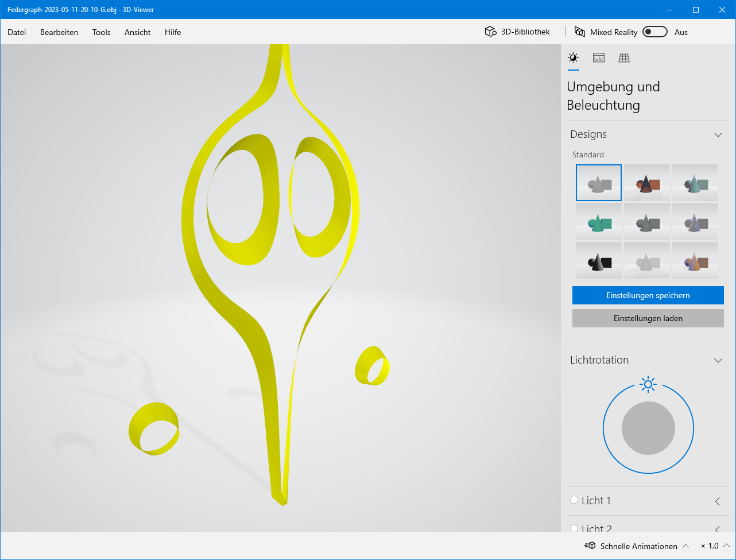Open the Ansicht menu
Viewport: 736px width, 560px height.
pyautogui.click(x=137, y=32)
